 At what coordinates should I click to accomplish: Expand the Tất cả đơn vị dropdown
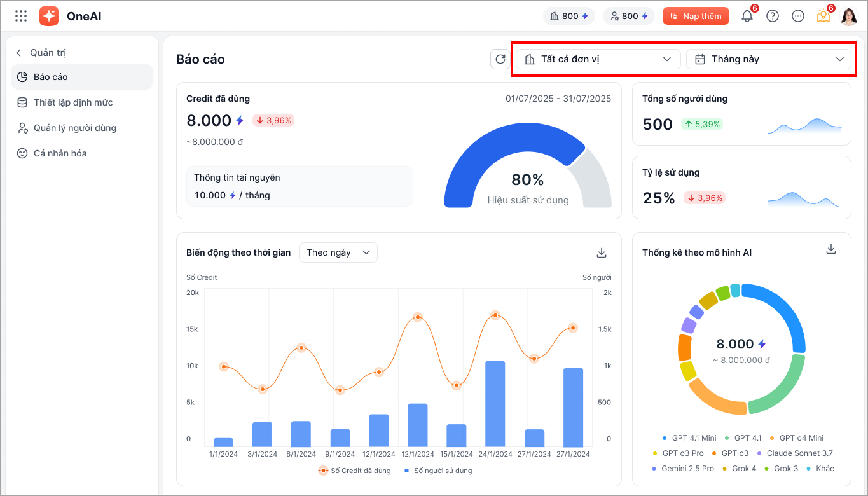[598, 59]
